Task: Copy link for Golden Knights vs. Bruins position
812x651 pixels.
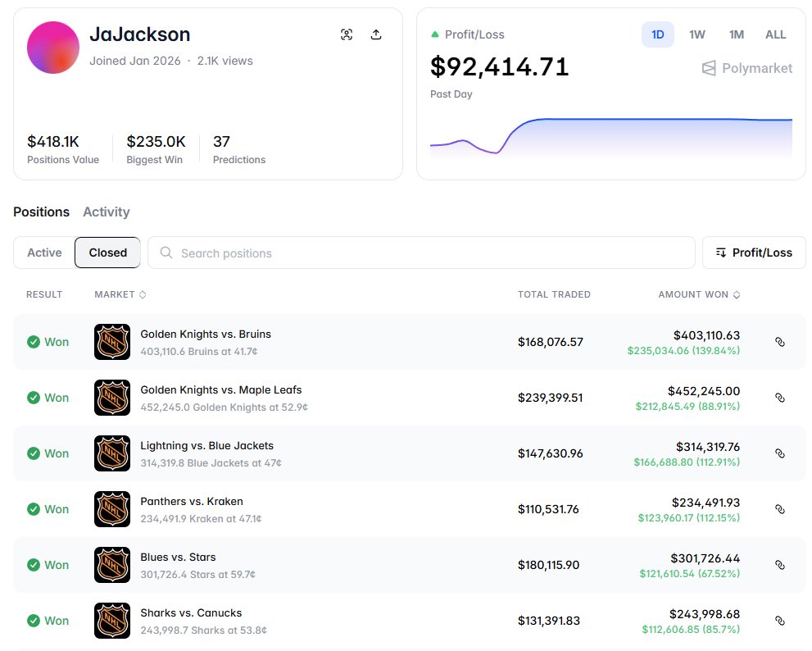Action: point(779,342)
